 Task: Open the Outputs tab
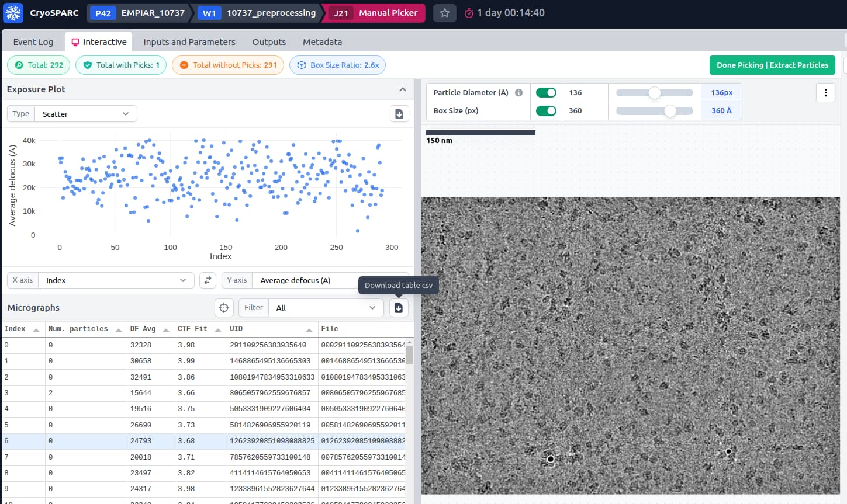coord(269,42)
